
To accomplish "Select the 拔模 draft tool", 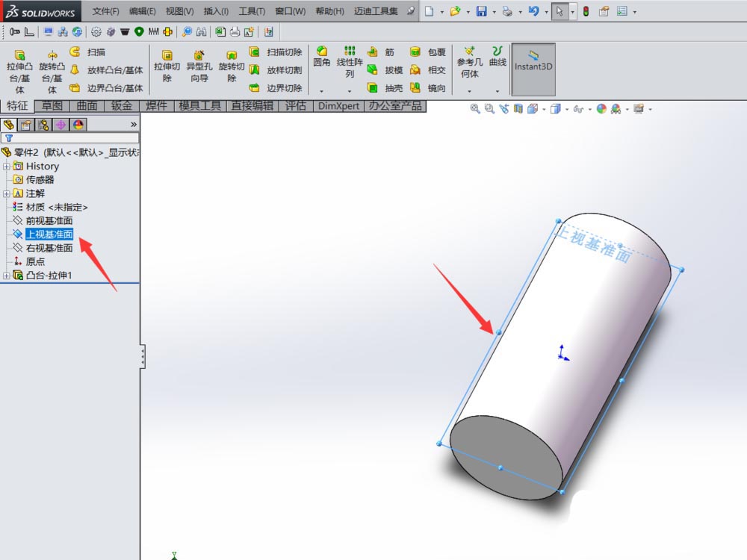I will click(385, 70).
